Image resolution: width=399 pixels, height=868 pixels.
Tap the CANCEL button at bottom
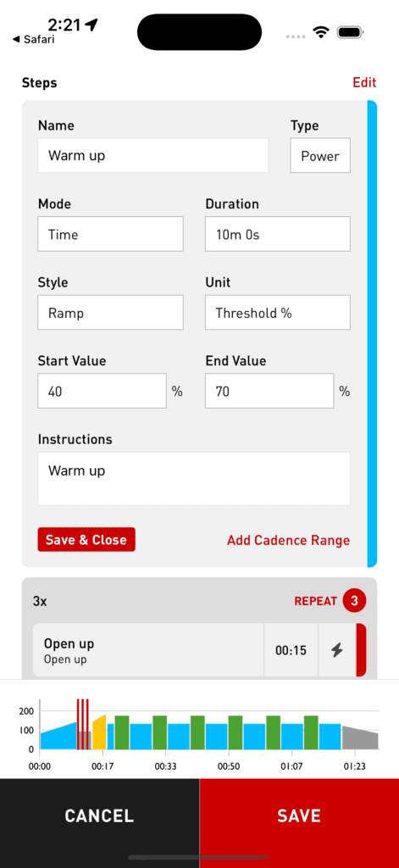100,816
